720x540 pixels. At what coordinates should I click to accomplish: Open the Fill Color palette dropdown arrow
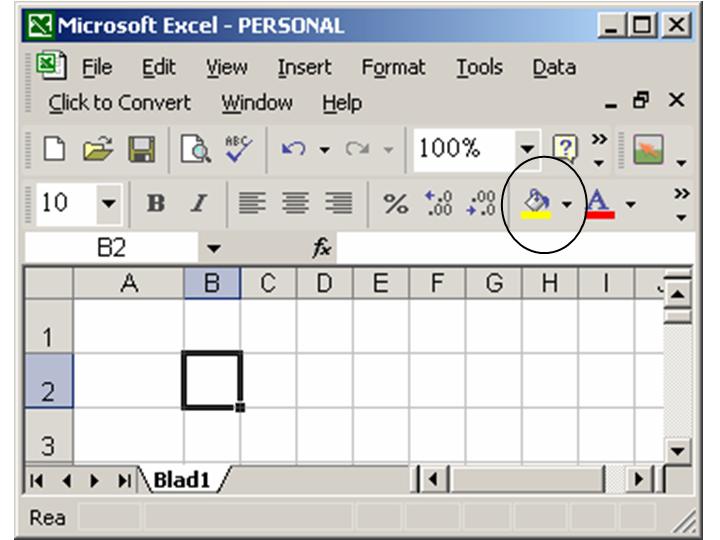pyautogui.click(x=567, y=204)
